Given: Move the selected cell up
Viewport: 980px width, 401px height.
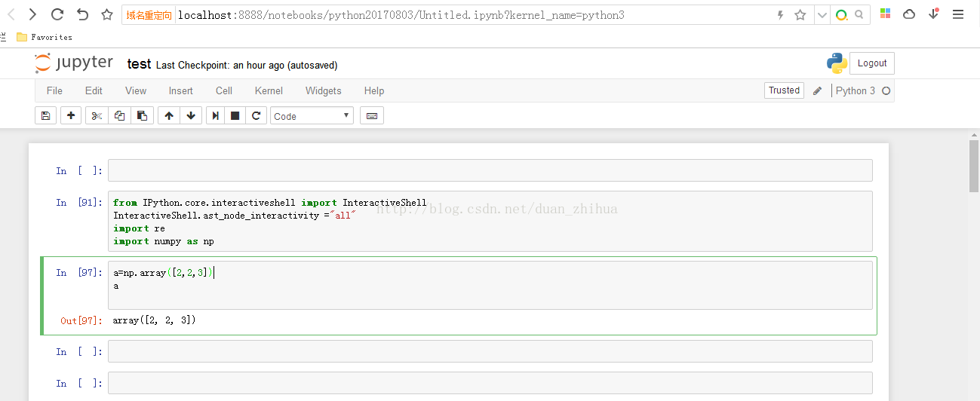Looking at the screenshot, I should 169,115.
